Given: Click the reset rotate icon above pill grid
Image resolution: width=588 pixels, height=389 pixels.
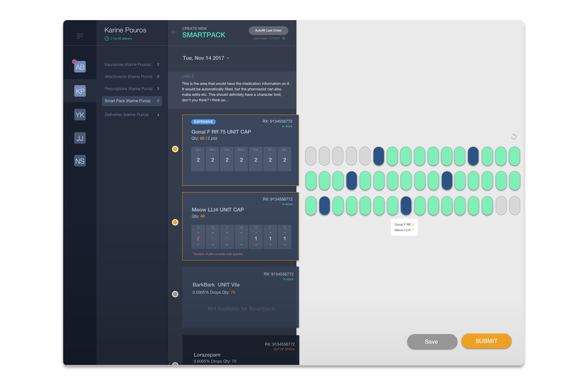Looking at the screenshot, I should (x=514, y=137).
